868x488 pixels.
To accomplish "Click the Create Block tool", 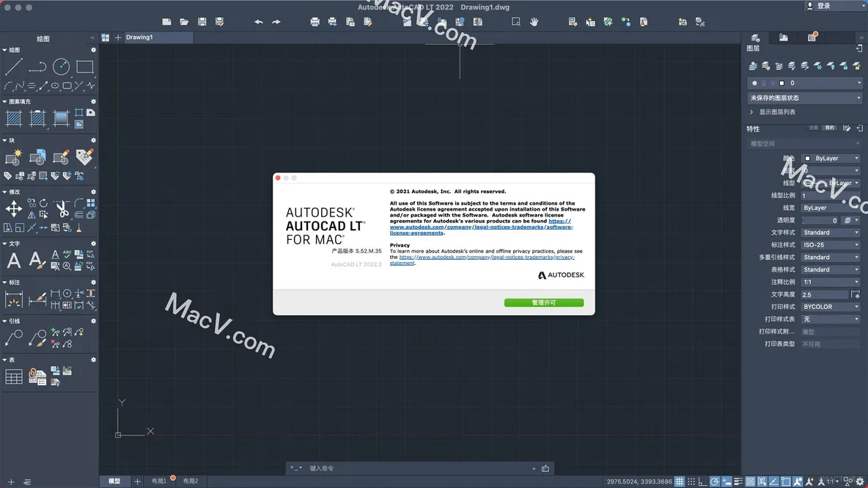I will pyautogui.click(x=13, y=157).
